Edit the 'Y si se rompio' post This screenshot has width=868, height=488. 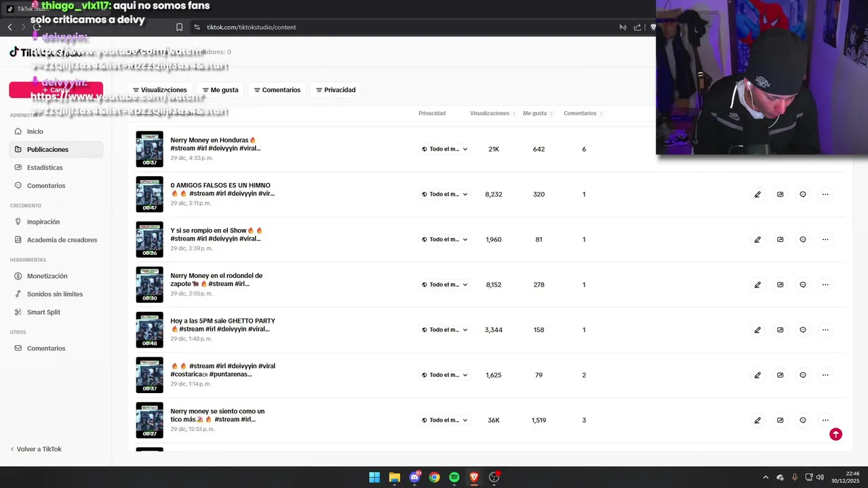coord(757,239)
